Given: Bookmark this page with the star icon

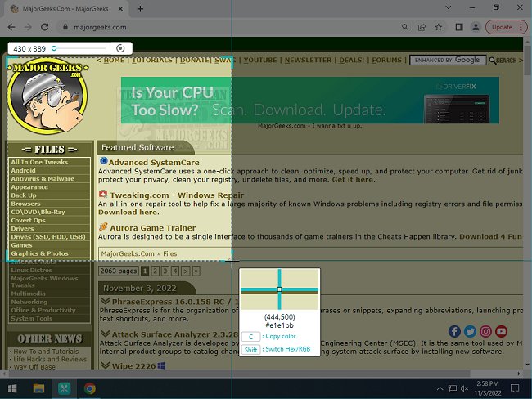Looking at the screenshot, I should point(439,27).
